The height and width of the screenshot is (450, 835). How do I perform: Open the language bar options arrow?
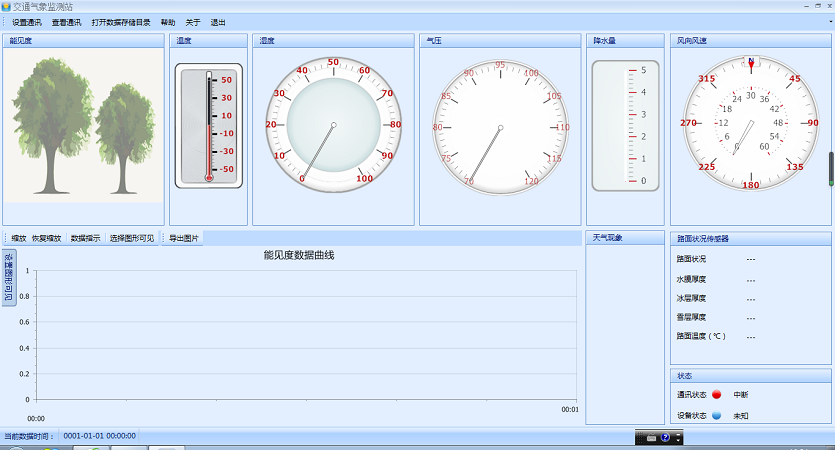coord(678,438)
